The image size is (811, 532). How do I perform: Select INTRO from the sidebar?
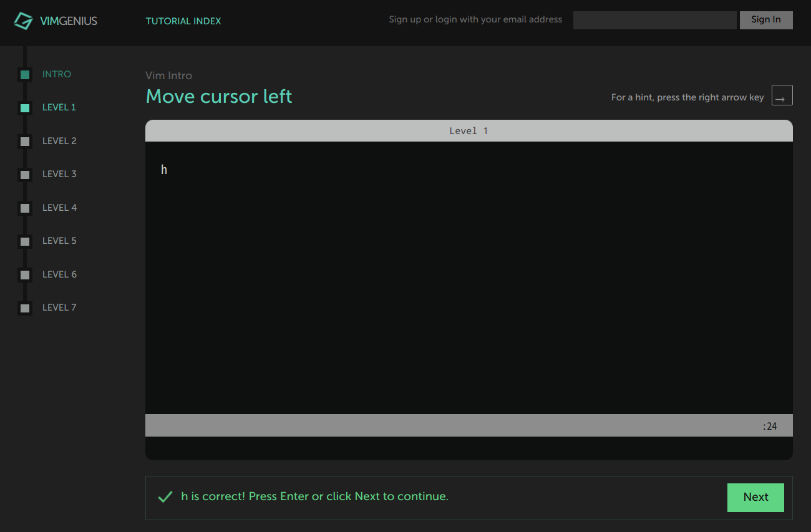[57, 74]
